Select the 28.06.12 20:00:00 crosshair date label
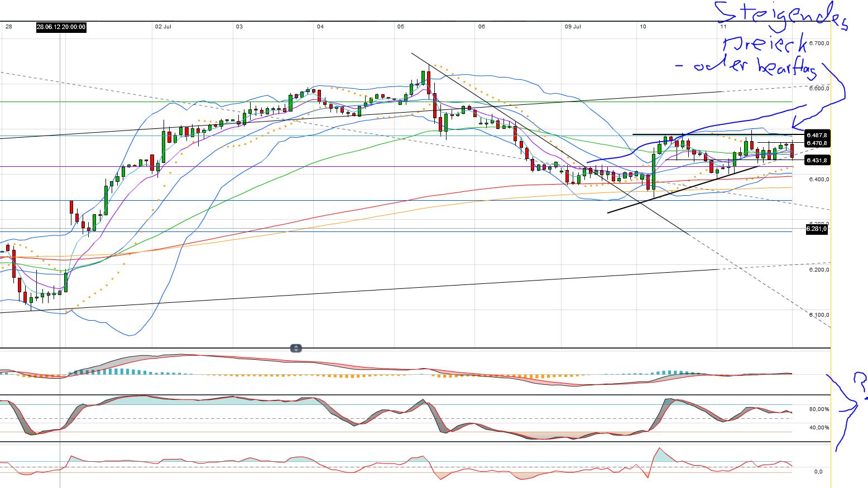This screenshot has width=868, height=488. tap(61, 27)
